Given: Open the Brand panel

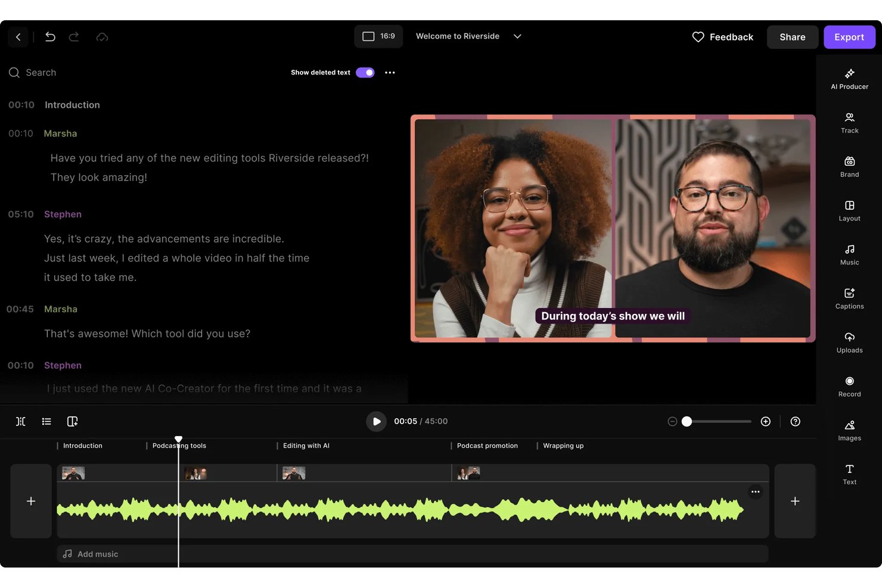Looking at the screenshot, I should click(849, 167).
